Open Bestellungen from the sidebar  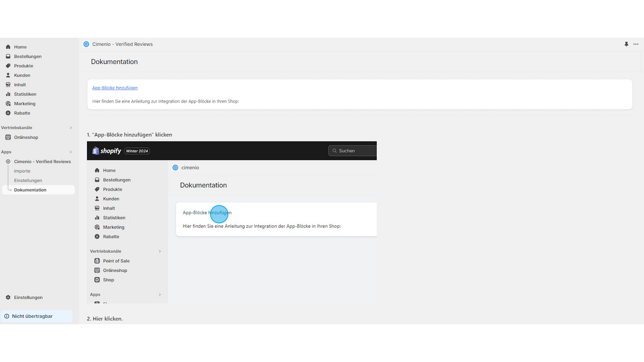(28, 56)
